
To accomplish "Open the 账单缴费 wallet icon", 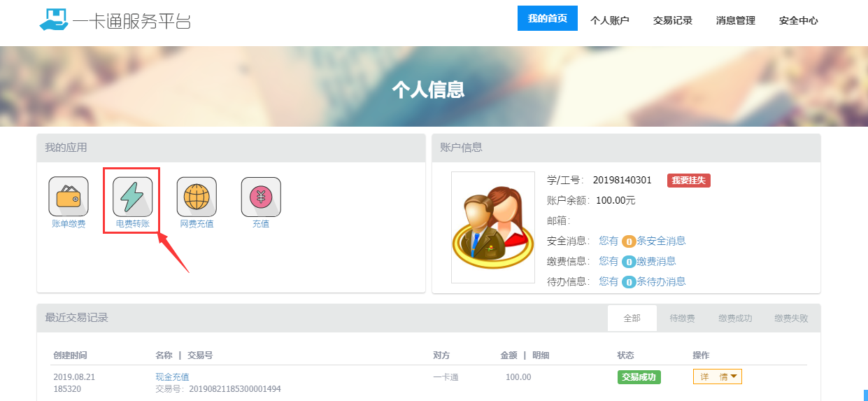I will [x=69, y=197].
